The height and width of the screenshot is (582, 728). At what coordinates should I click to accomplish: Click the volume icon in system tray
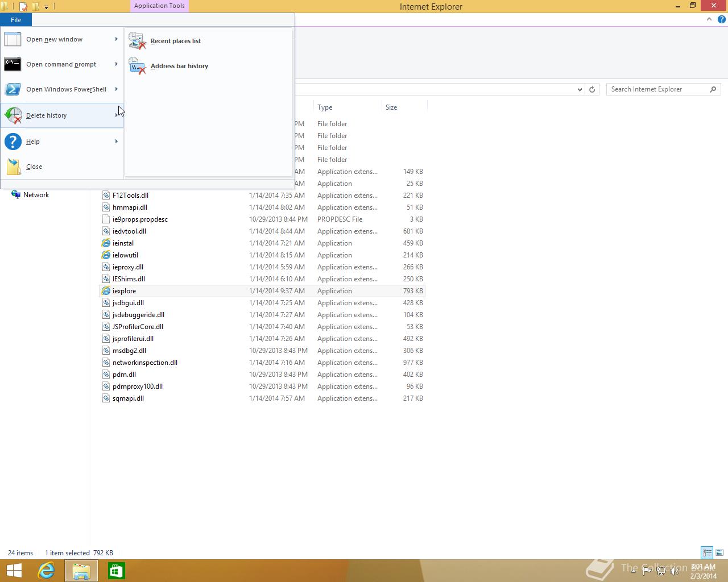coord(675,571)
